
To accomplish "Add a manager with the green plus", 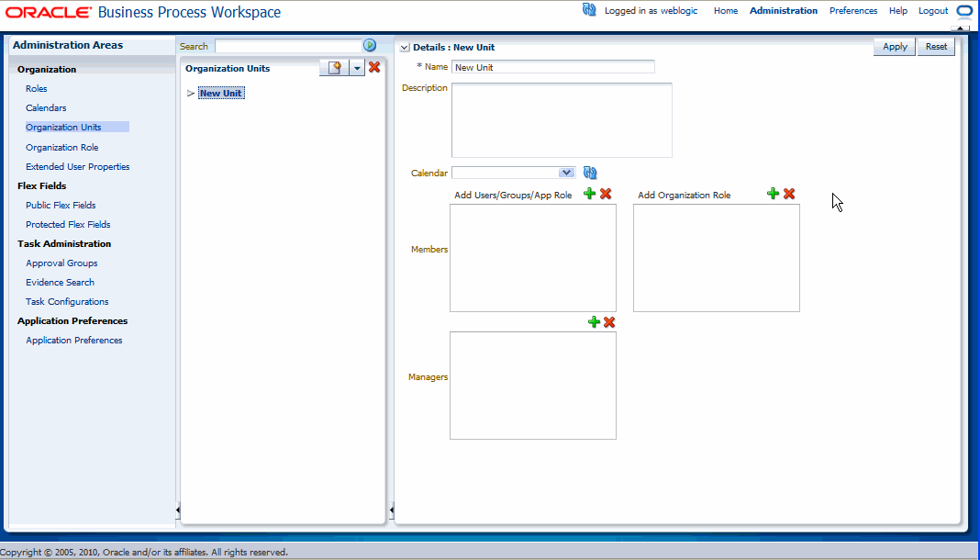I will point(594,322).
